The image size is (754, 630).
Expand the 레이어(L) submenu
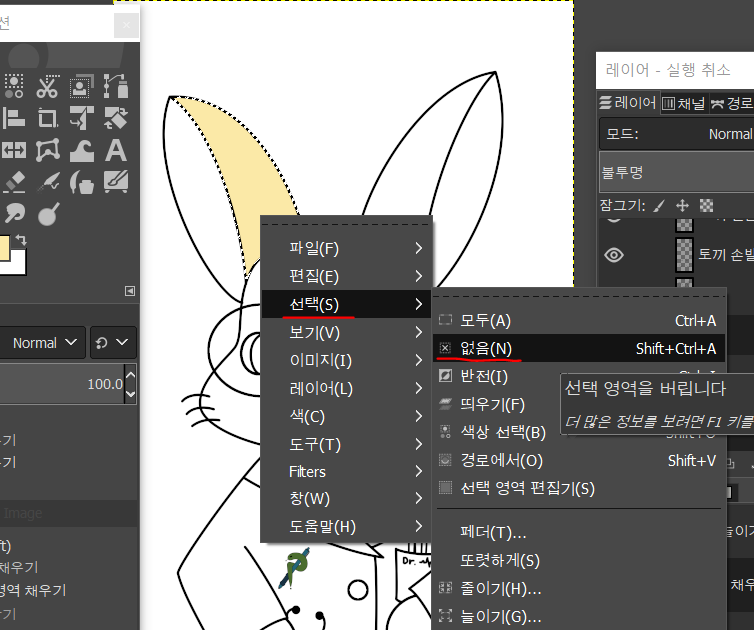click(x=346, y=388)
